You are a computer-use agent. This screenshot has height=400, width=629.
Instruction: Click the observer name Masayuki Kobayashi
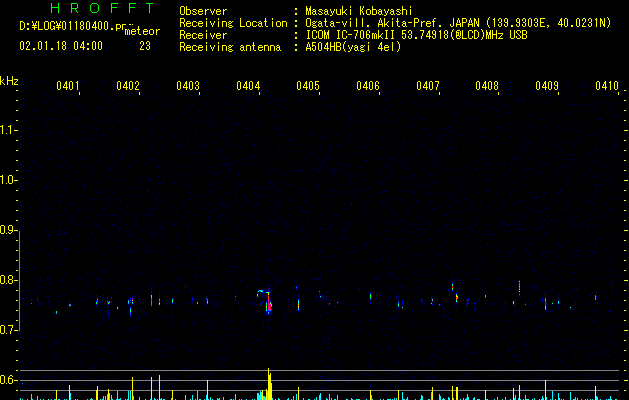pyautogui.click(x=359, y=11)
